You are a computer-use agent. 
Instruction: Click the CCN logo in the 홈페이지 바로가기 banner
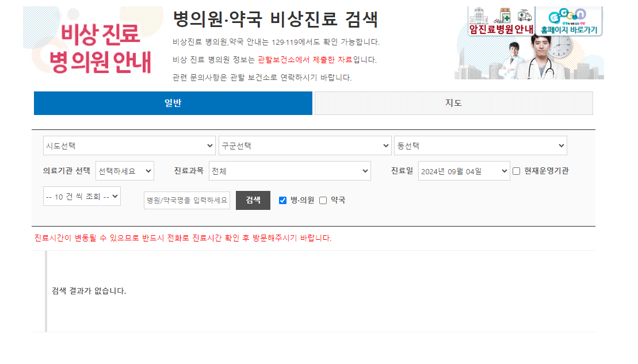click(x=568, y=14)
